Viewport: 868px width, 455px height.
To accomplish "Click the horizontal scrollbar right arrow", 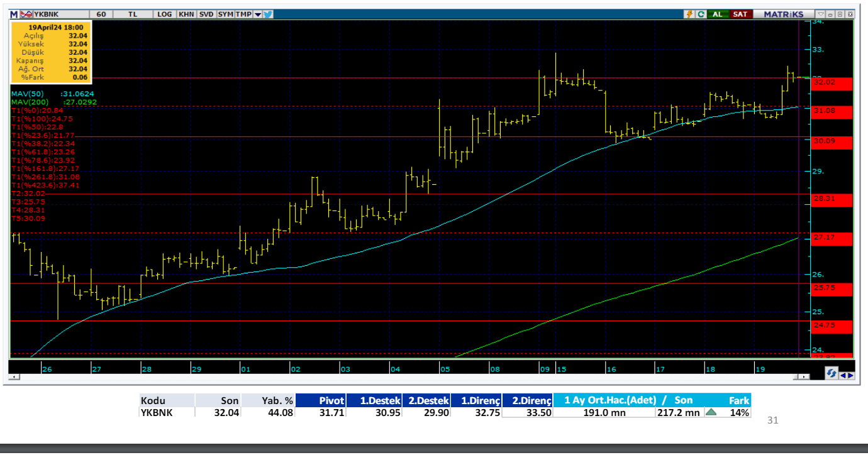I will pyautogui.click(x=804, y=377).
